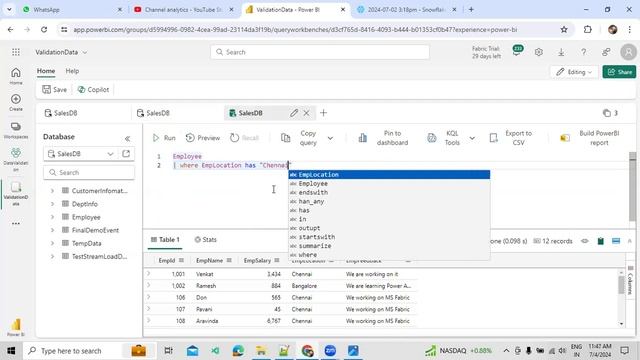640x360 pixels.
Task: Build PowerBI report from the query
Action: (x=590, y=138)
